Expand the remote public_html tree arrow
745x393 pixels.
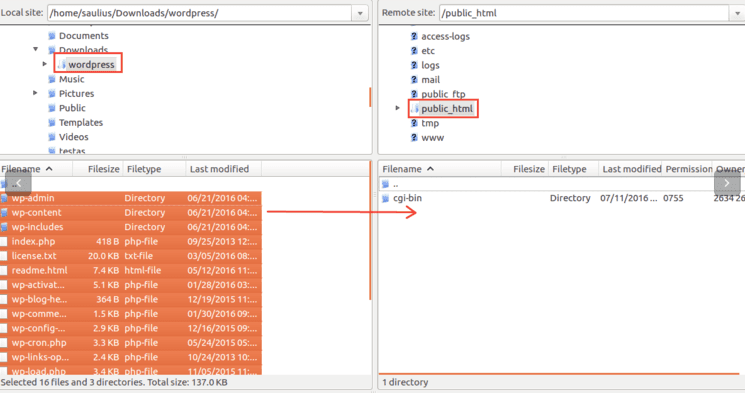[398, 108]
